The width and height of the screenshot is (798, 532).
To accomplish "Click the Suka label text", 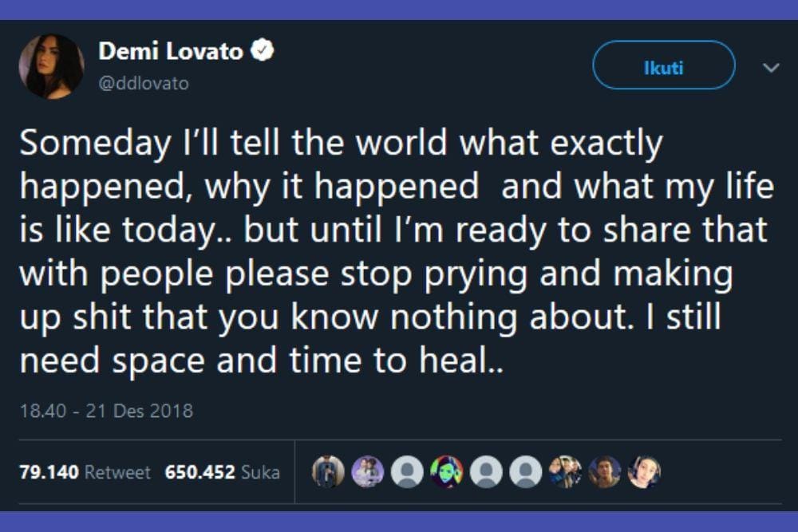I will 261,471.
